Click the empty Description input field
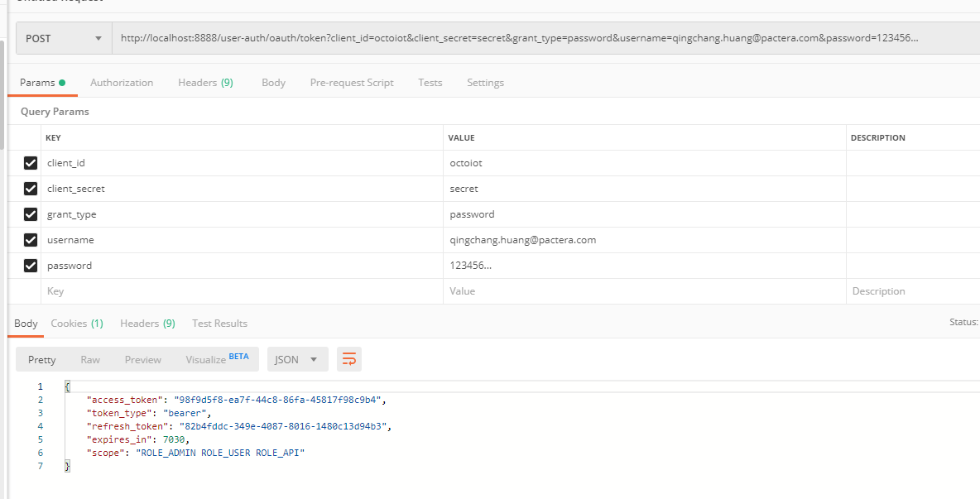980x499 pixels. click(x=913, y=291)
